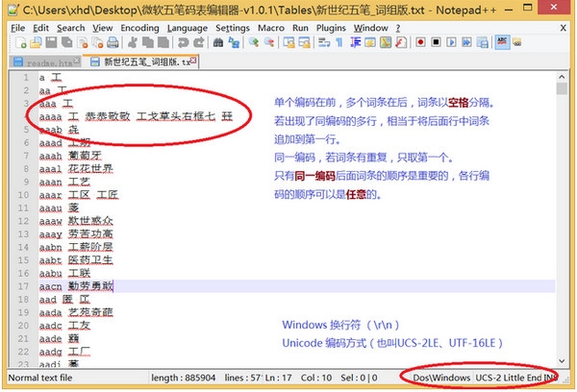
Task: Stop macro recording with black square icon
Action: coord(436,42)
